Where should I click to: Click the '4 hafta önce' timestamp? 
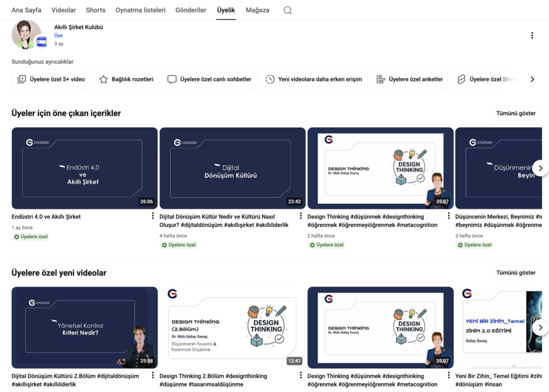pos(173,236)
